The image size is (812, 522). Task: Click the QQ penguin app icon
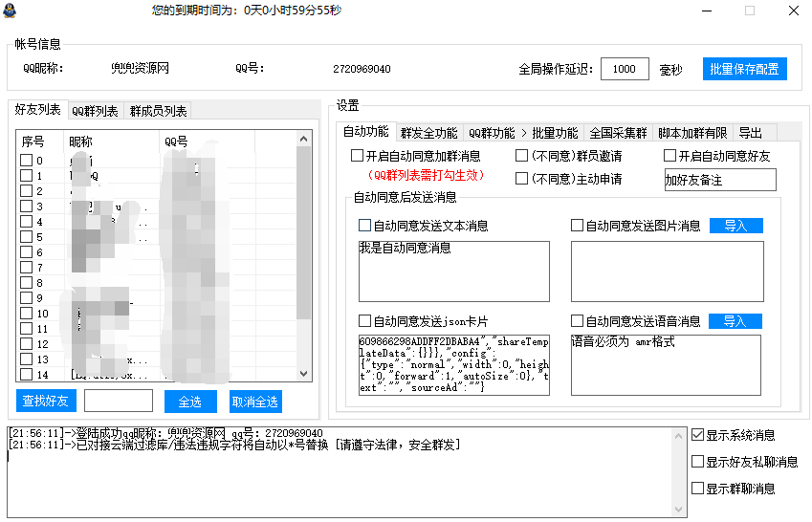click(x=9, y=10)
